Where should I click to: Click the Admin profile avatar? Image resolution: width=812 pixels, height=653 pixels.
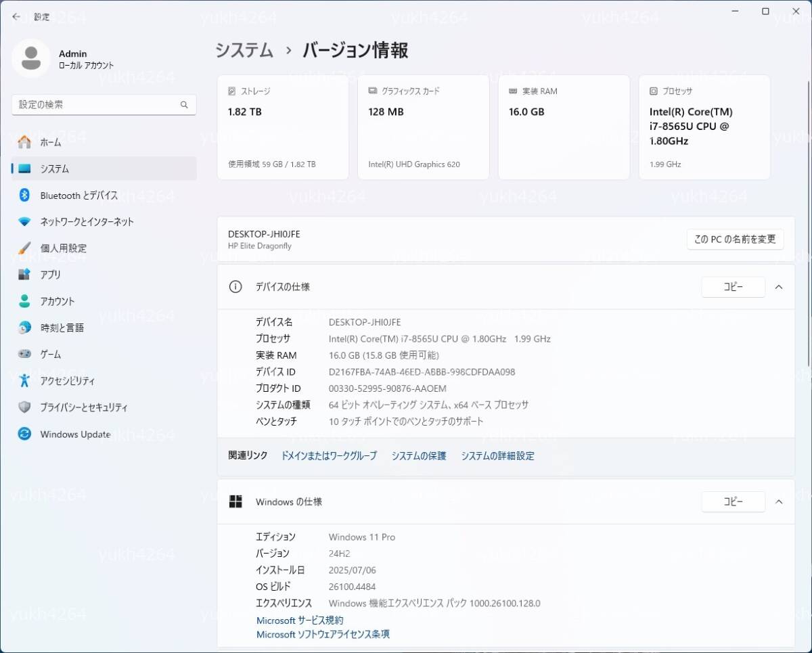pyautogui.click(x=30, y=58)
